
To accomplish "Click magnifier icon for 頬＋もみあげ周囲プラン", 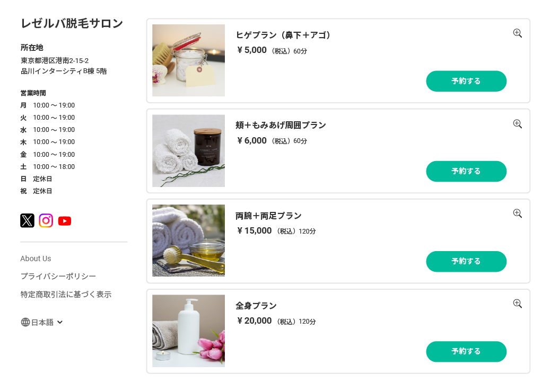I will pos(518,124).
